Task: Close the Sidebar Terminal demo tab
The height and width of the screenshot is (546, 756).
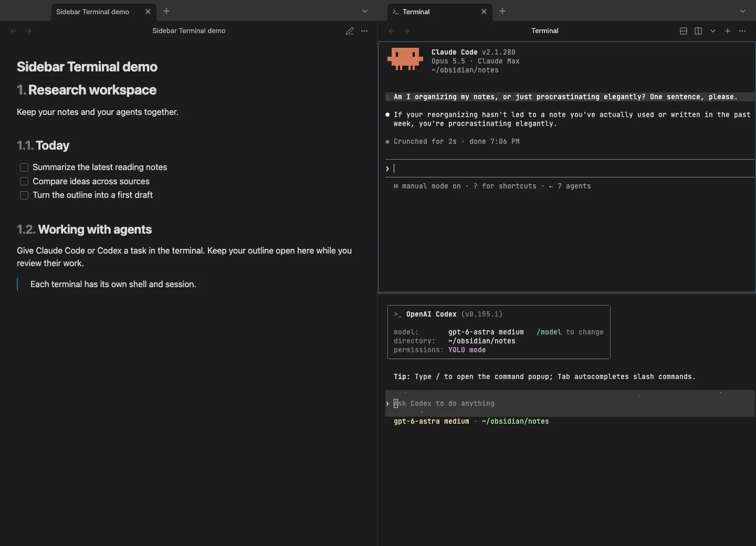Action: [148, 12]
